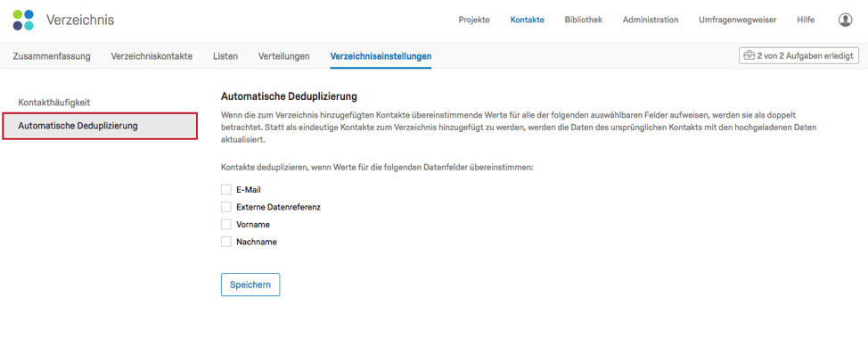Tick the Vorname checkbox

coord(225,225)
